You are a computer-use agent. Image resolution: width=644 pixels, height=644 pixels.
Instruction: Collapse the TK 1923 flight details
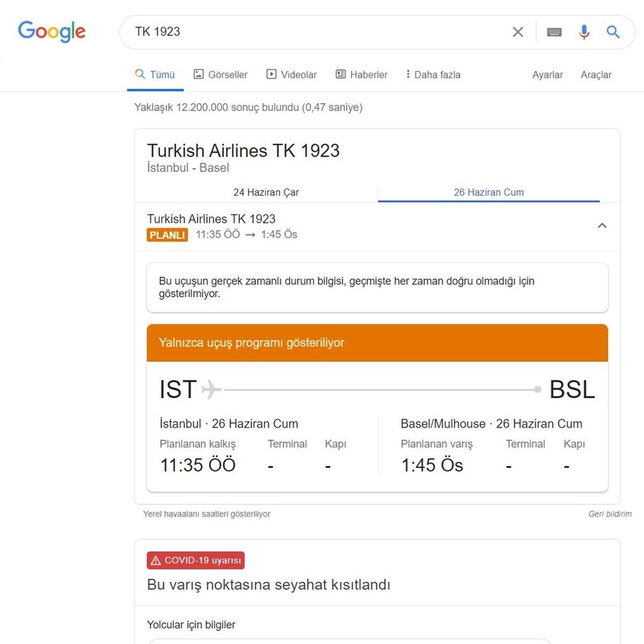pyautogui.click(x=602, y=226)
